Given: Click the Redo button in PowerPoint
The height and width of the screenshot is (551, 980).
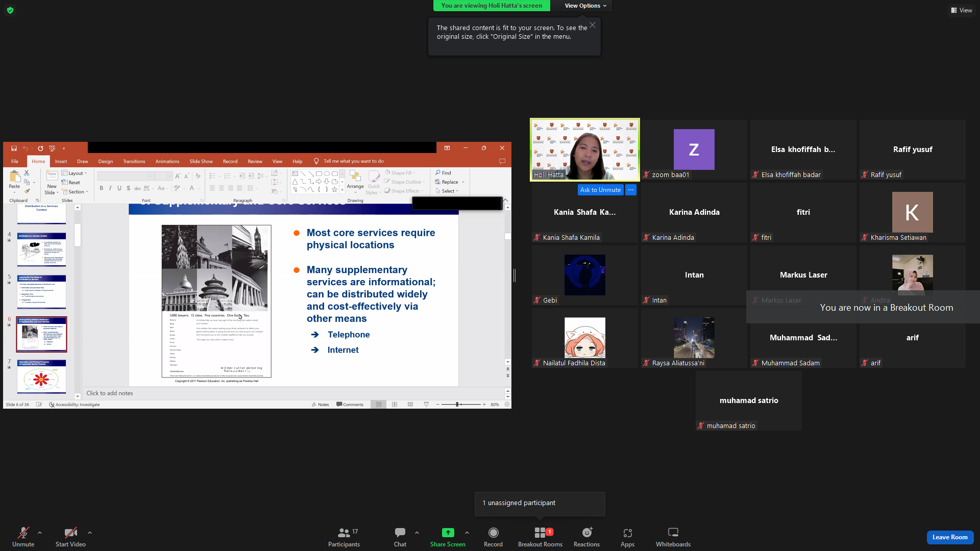Looking at the screenshot, I should 40,148.
